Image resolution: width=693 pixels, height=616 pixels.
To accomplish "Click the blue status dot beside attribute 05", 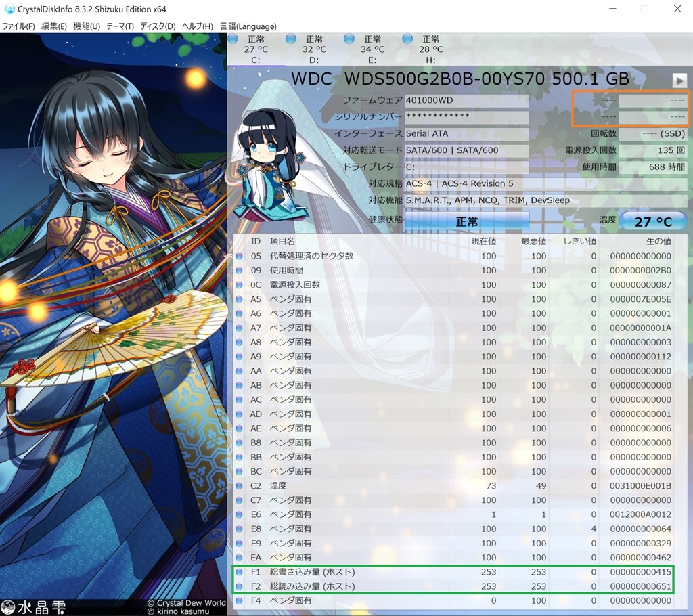I will coord(240,256).
